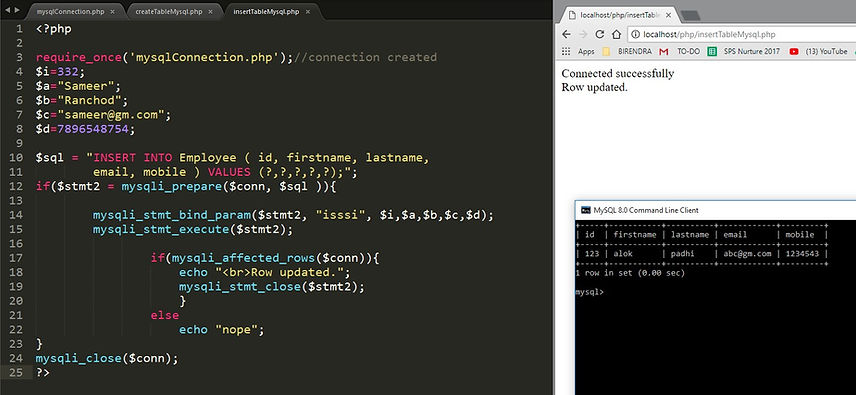
Task: Click line number 25 in the editor gutter
Action: pos(16,373)
